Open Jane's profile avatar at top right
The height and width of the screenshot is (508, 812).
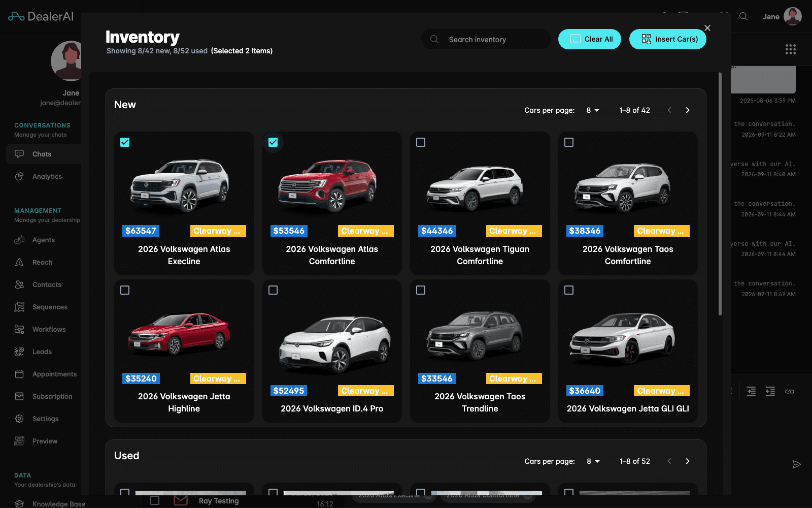tap(792, 16)
